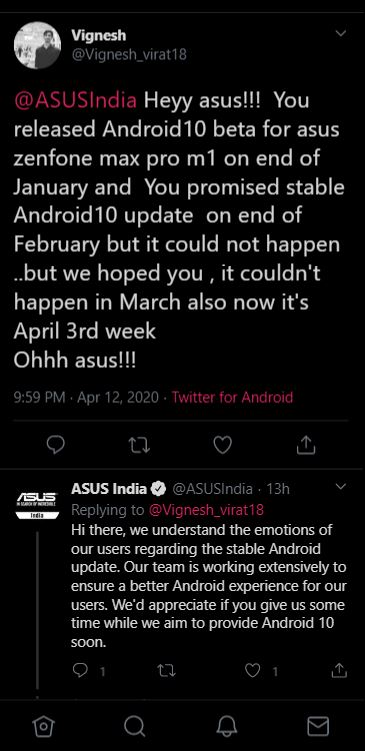
Task: Reply to the ASUS India response tweet
Action: coord(80,671)
